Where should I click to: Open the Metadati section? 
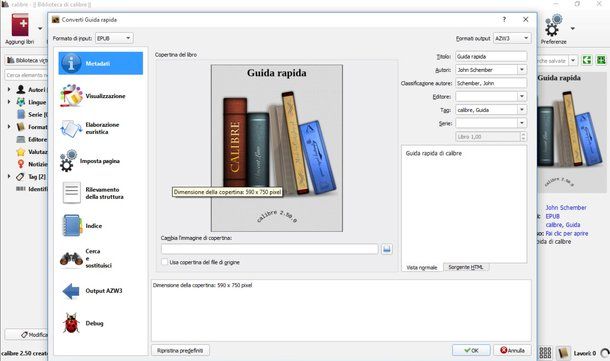(x=100, y=63)
